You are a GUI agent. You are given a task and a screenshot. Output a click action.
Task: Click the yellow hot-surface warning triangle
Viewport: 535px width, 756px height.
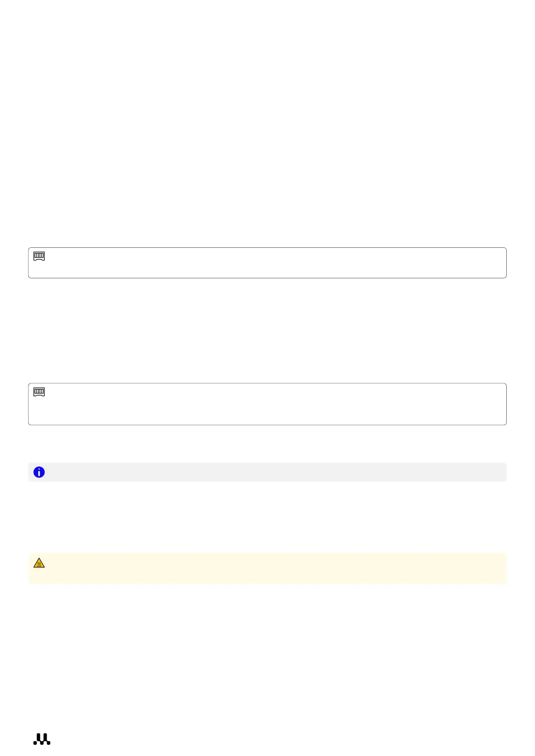pos(39,563)
